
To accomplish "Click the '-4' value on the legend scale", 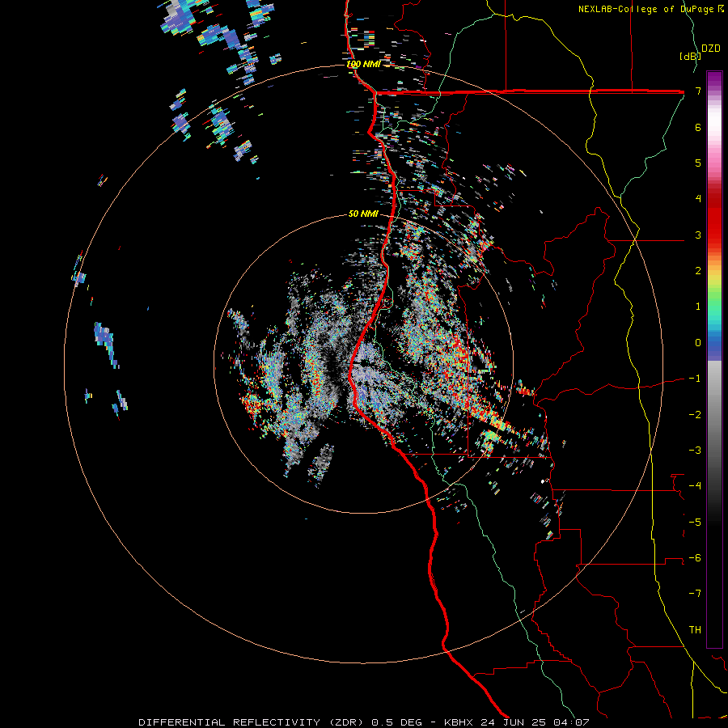I will tap(695, 485).
